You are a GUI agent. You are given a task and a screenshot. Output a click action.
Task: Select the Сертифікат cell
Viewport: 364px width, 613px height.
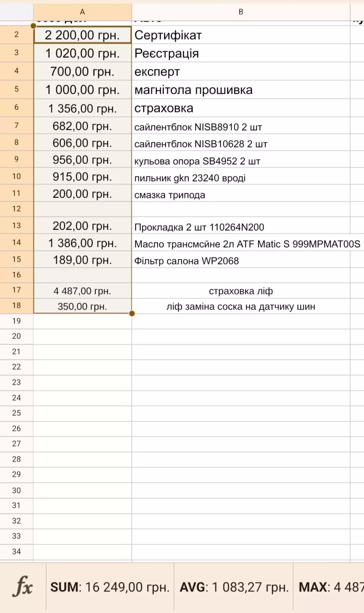point(241,35)
